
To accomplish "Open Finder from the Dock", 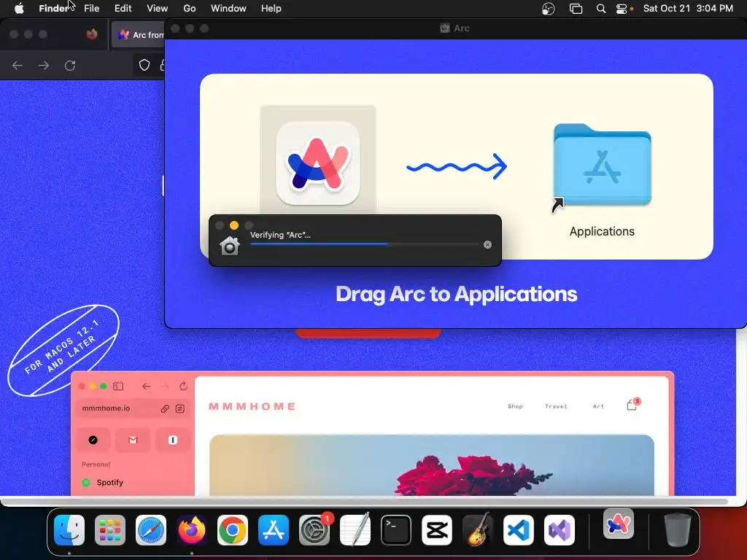I will click(69, 530).
